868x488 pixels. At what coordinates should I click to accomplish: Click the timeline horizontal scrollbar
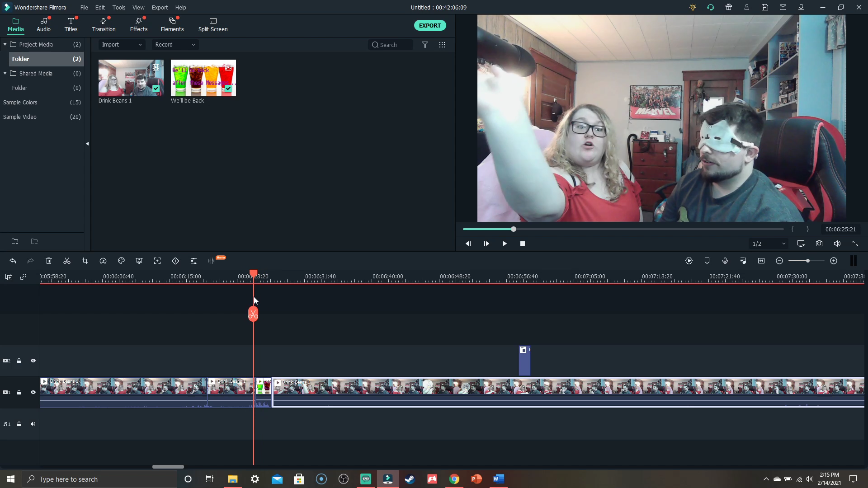point(168,467)
